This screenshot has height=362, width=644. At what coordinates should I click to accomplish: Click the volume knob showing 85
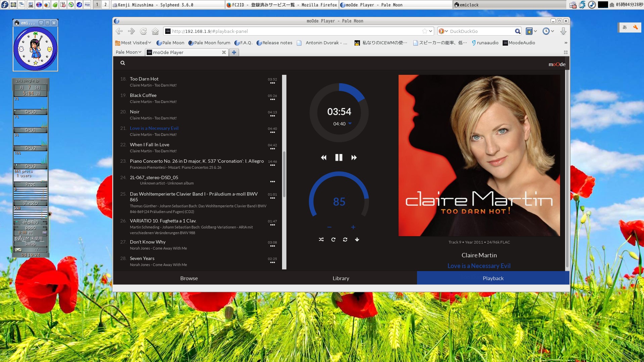click(x=339, y=201)
